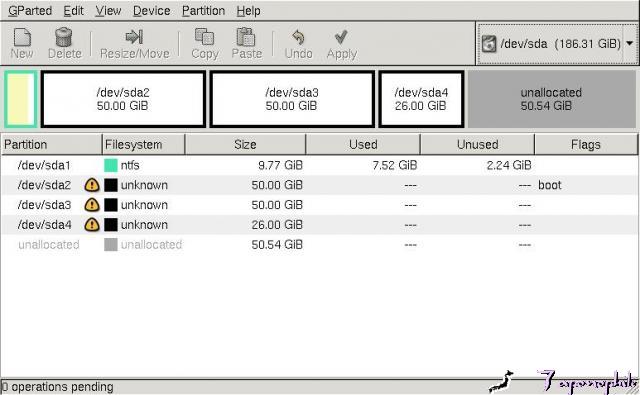The height and width of the screenshot is (395, 640).
Task: Open the GParted menu
Action: [x=30, y=11]
